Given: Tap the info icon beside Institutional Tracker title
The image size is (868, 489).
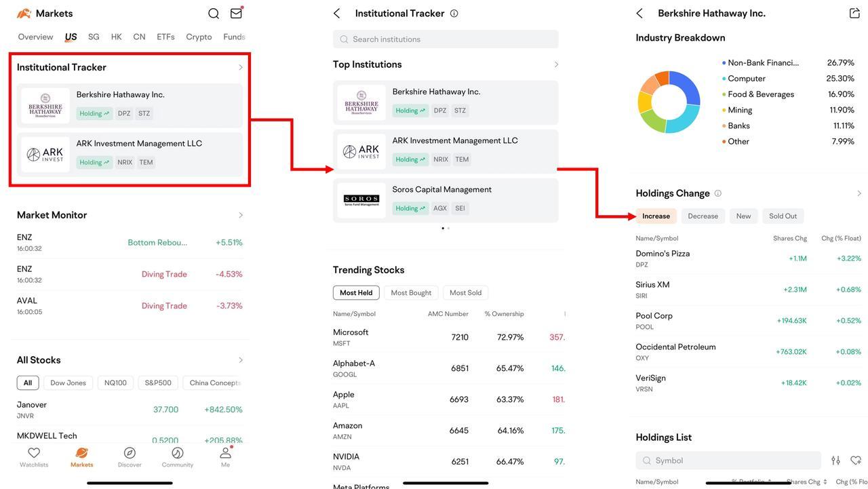Looking at the screenshot, I should tap(454, 14).
